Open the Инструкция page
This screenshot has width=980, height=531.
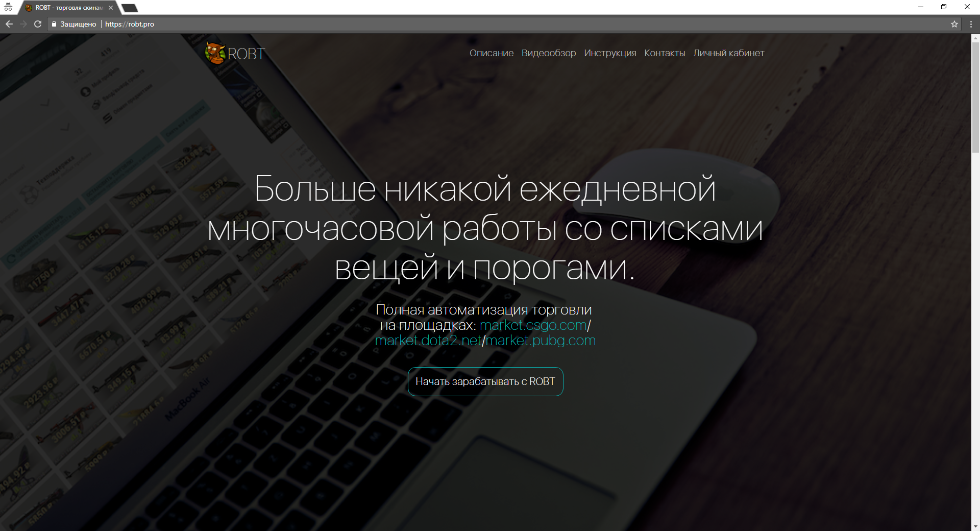610,53
